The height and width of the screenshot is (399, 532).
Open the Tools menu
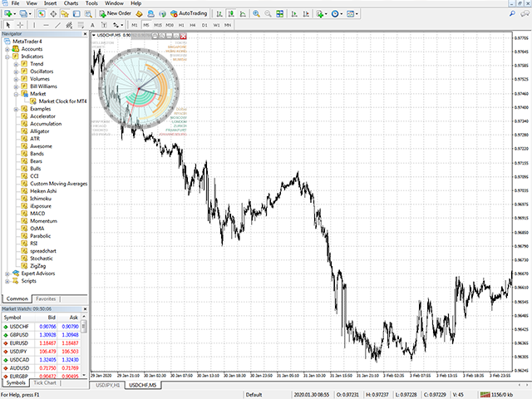click(x=91, y=3)
